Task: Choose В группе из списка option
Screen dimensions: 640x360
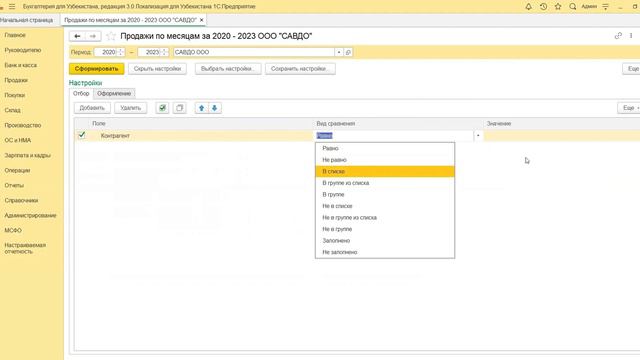Action: click(385, 183)
